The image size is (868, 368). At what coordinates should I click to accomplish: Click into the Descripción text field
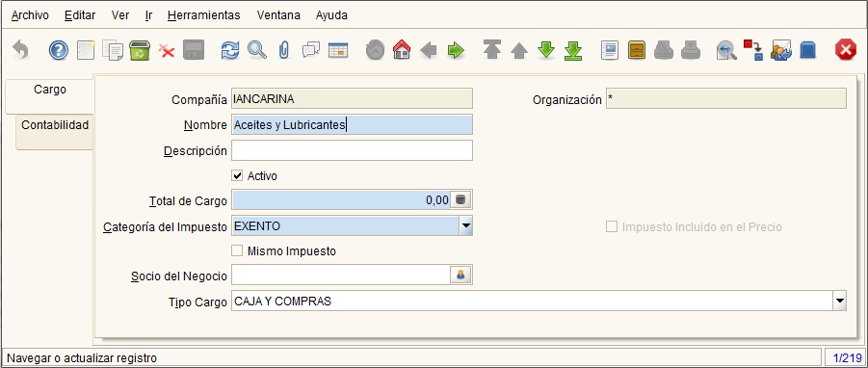point(352,150)
